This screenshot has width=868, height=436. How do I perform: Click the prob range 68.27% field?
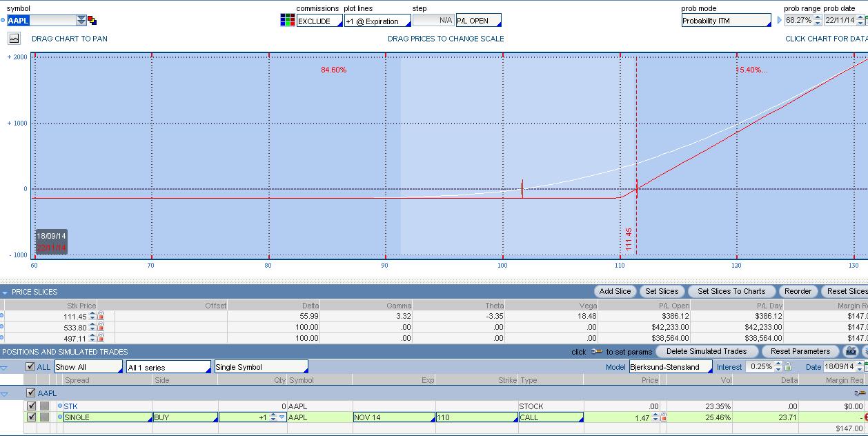coord(798,21)
